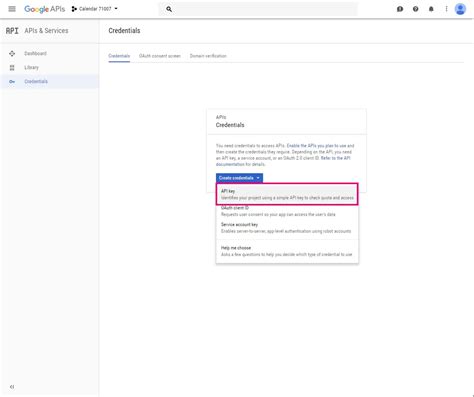This screenshot has width=474, height=397.
Task: Click the Dashboard sidebar icon
Action: point(12,53)
